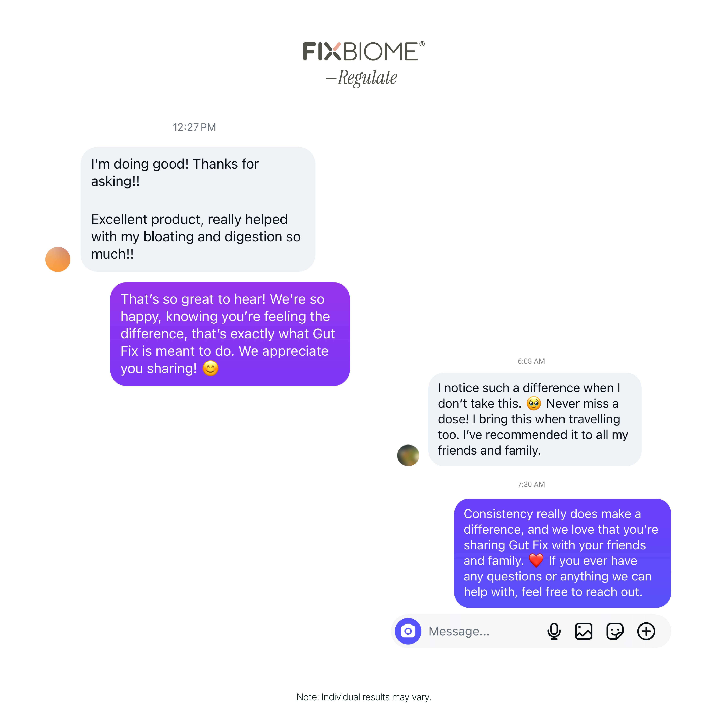Viewport: 728px width, 728px height.
Task: Click the smiling emoji in purple bubble
Action: coord(210,369)
